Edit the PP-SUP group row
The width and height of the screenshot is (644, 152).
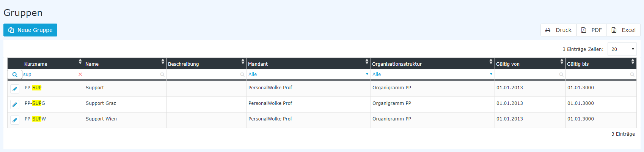pyautogui.click(x=15, y=89)
